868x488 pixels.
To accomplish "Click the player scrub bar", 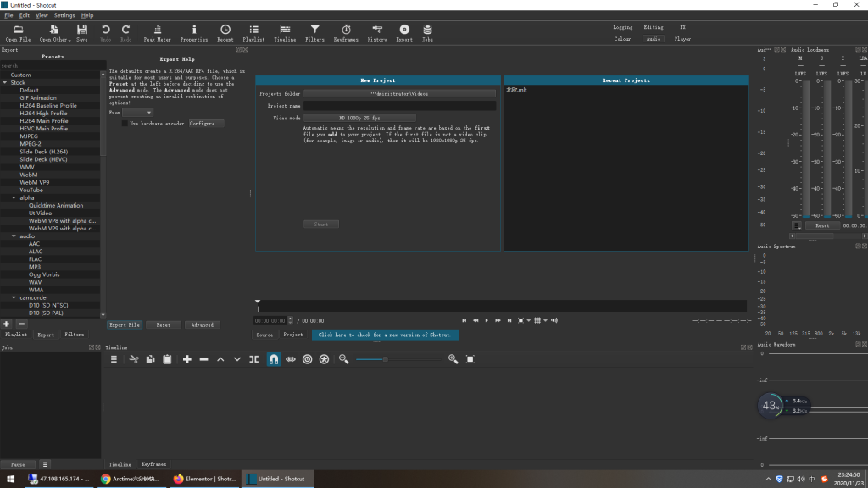I will [x=502, y=306].
